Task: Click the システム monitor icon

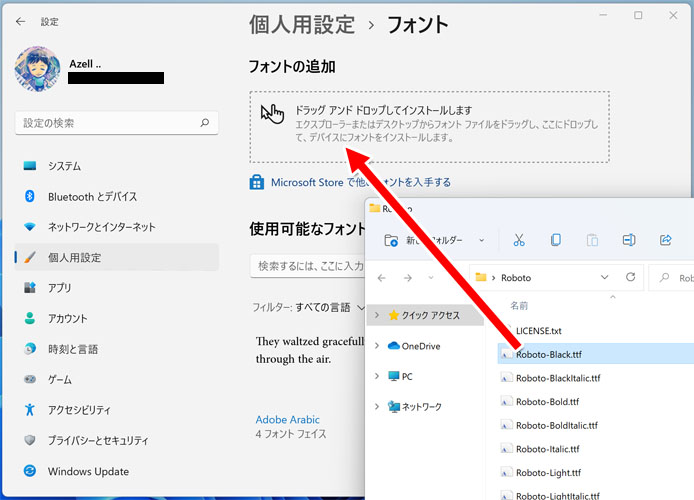Action: point(30,166)
